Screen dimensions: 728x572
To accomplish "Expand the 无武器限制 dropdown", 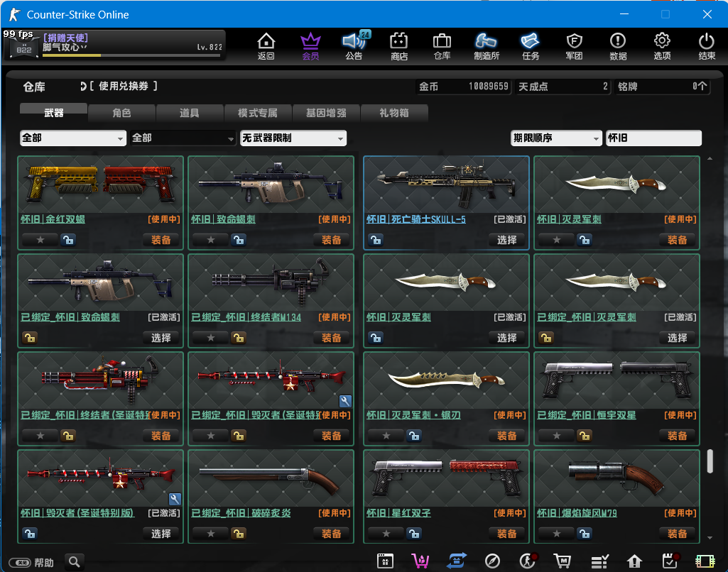I will click(293, 138).
